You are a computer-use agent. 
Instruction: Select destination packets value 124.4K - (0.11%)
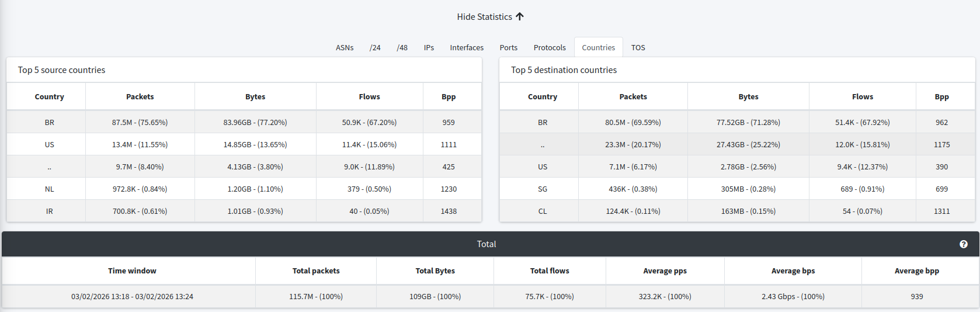[633, 211]
